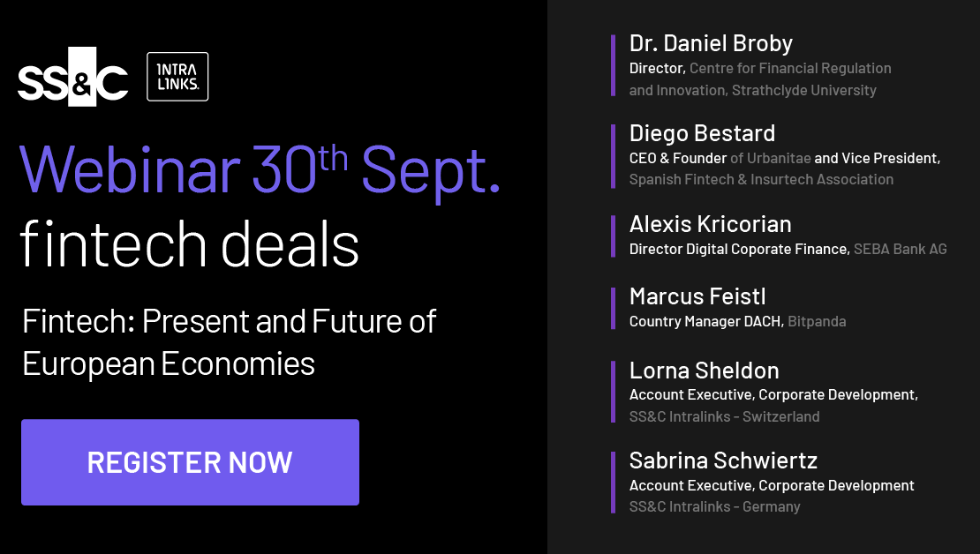The image size is (980, 554).
Task: Select speaker name Diego Bestard
Action: click(x=702, y=133)
